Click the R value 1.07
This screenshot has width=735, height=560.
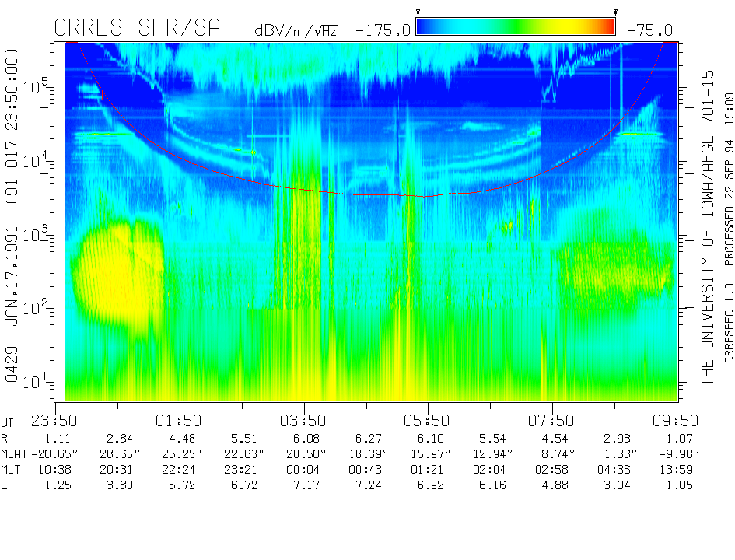[680, 439]
